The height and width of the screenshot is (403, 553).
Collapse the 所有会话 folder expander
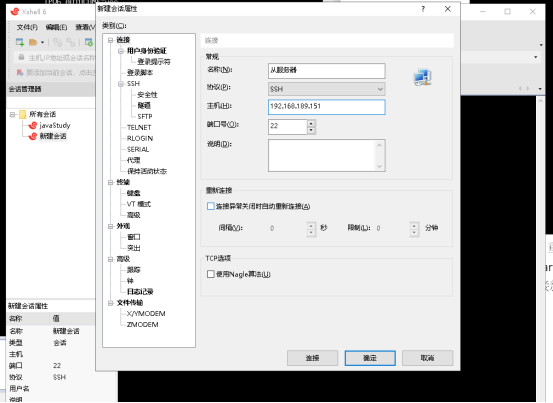tap(12, 114)
